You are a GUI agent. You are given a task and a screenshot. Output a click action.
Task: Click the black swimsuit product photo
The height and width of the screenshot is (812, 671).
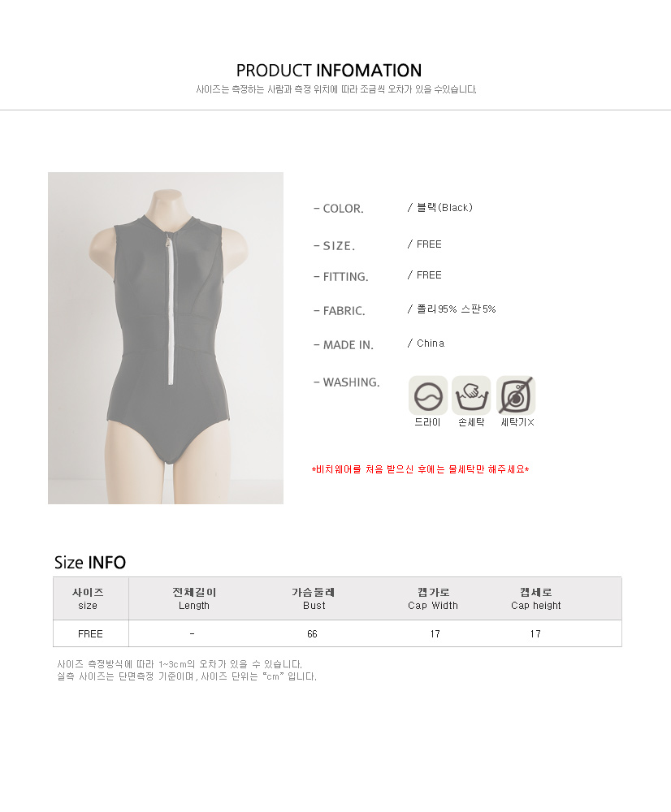coord(166,338)
